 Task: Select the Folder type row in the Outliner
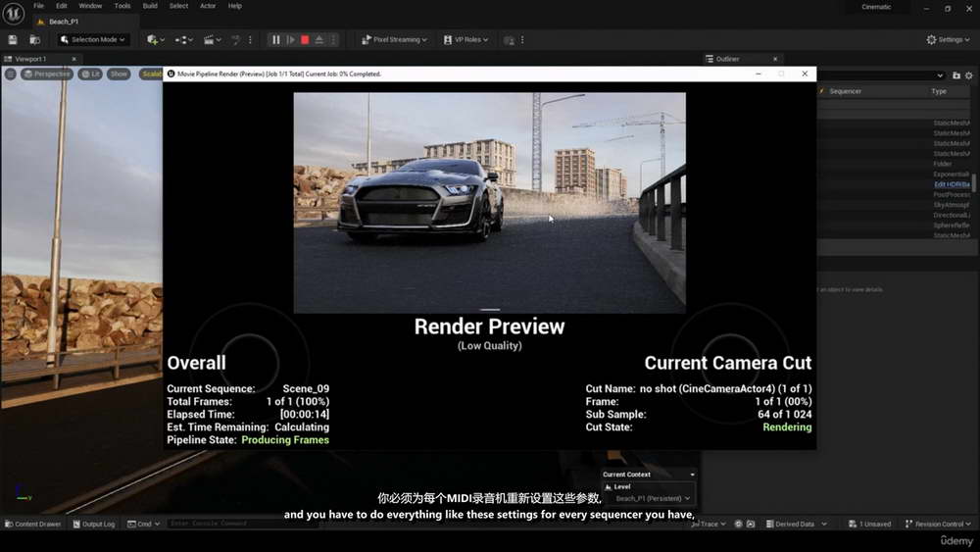943,164
